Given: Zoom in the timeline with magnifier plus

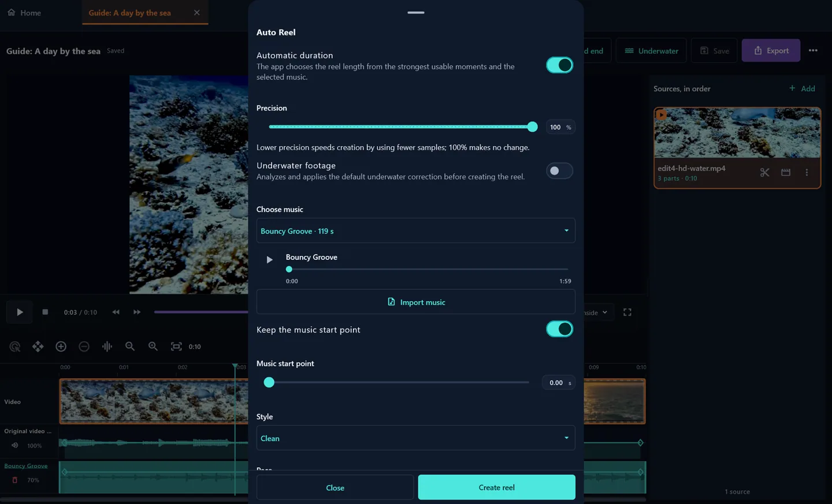Looking at the screenshot, I should [153, 346].
